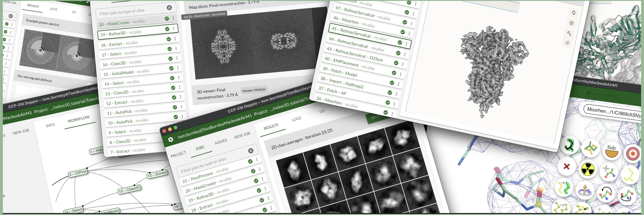Open NEW JOB tab next to NODES
Image resolution: width=644 pixels, height=215 pixels.
click(242, 135)
